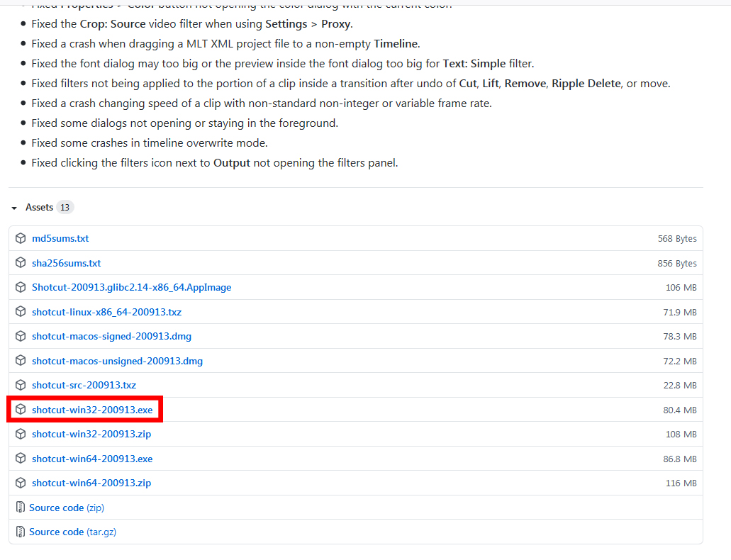Click the package icon beside shotcut-win32-200913.exe
This screenshot has width=731, height=560.
click(x=21, y=410)
